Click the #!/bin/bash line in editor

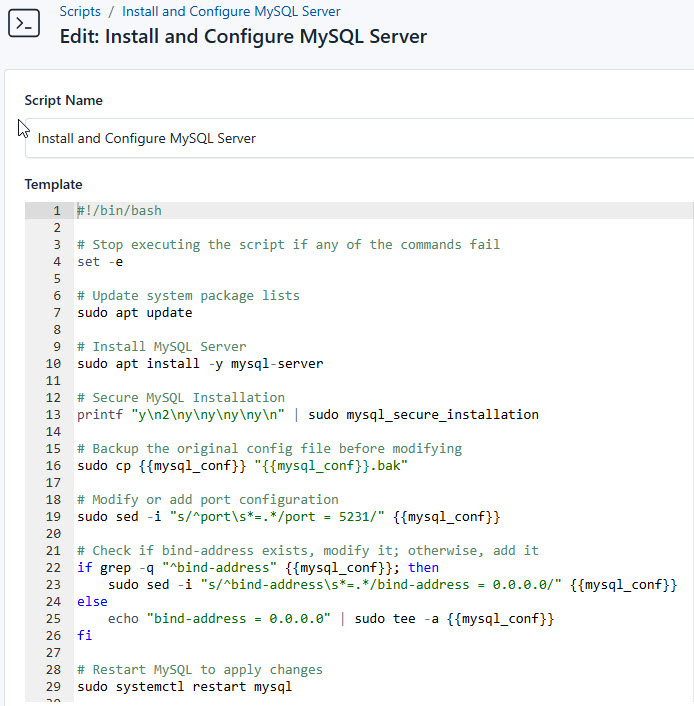(x=119, y=211)
